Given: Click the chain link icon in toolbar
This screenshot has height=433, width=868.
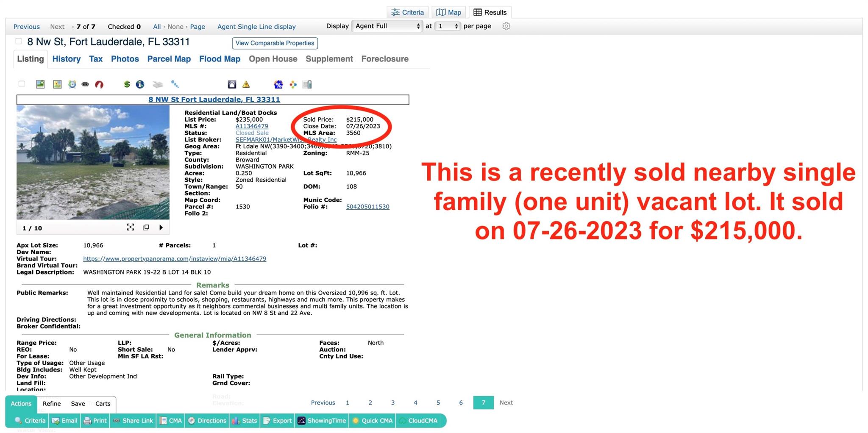Looking at the screenshot, I should [x=85, y=84].
